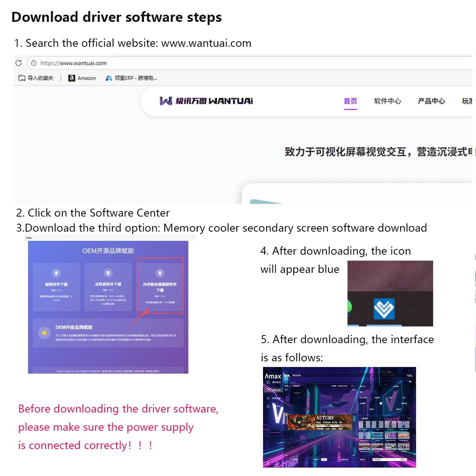
Task: Click the WANTUAI logo in site header
Action: tap(206, 101)
